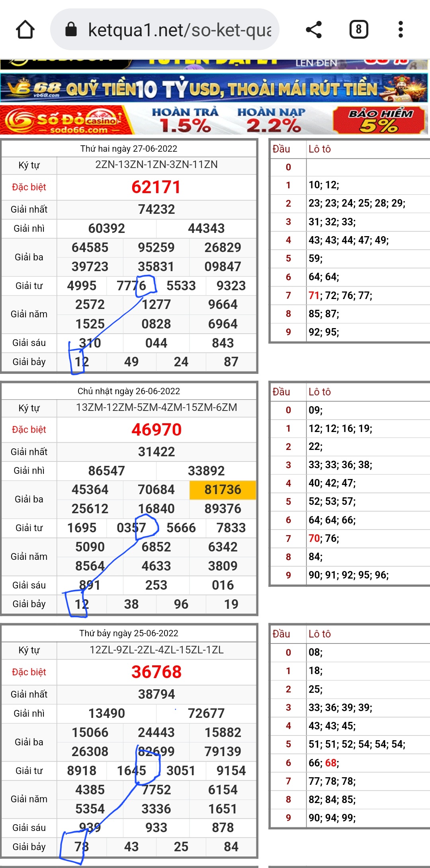Click the red lô tô number 70

[x=314, y=539]
